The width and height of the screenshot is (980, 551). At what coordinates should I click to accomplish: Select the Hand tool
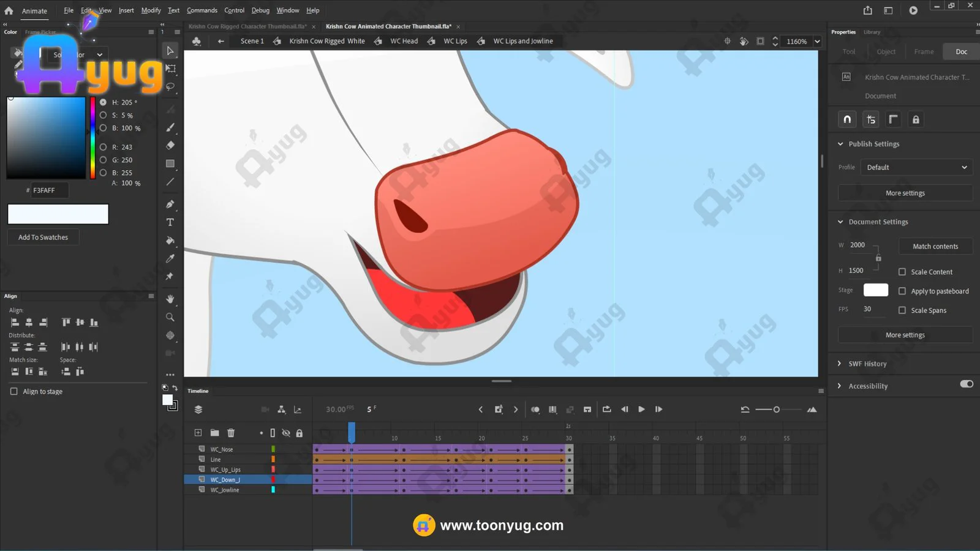pos(170,299)
